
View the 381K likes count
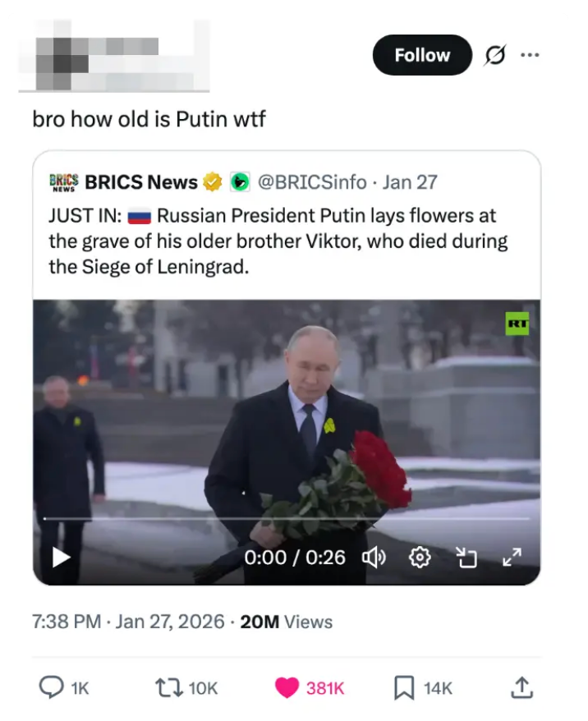324,688
